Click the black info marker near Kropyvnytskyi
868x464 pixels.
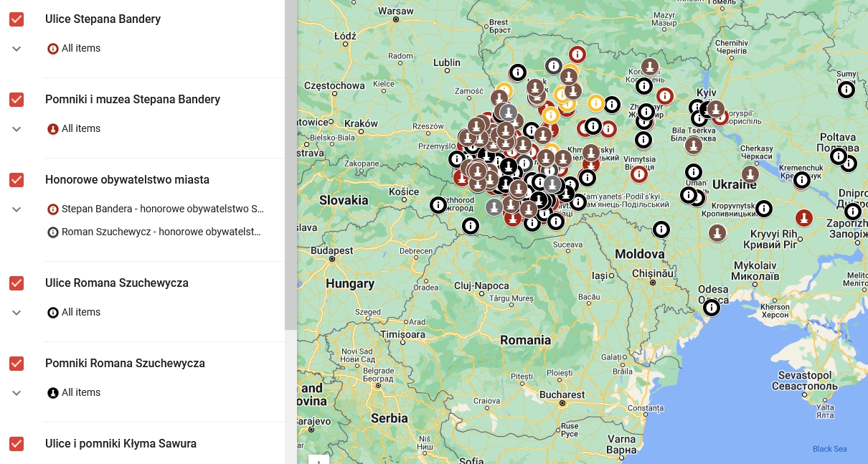pos(764,209)
